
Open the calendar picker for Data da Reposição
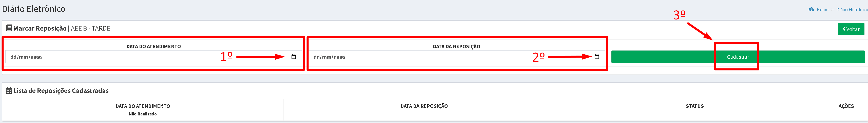tap(597, 57)
